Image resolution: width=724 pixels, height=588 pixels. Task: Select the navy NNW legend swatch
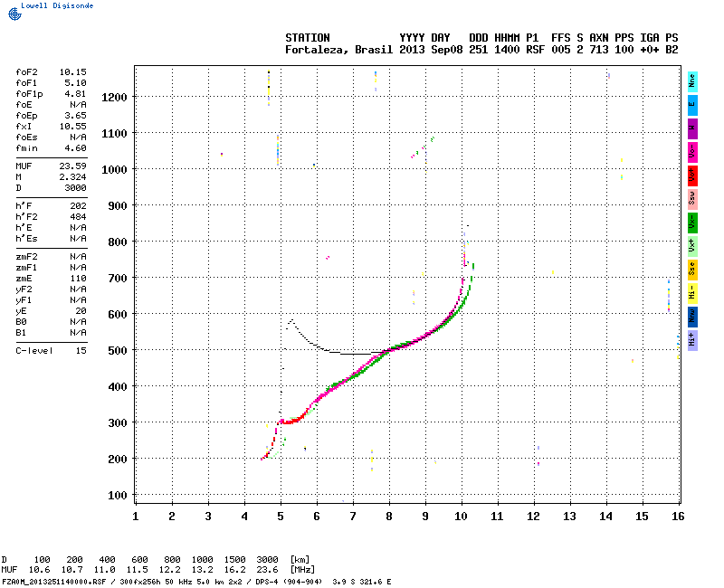(x=692, y=318)
